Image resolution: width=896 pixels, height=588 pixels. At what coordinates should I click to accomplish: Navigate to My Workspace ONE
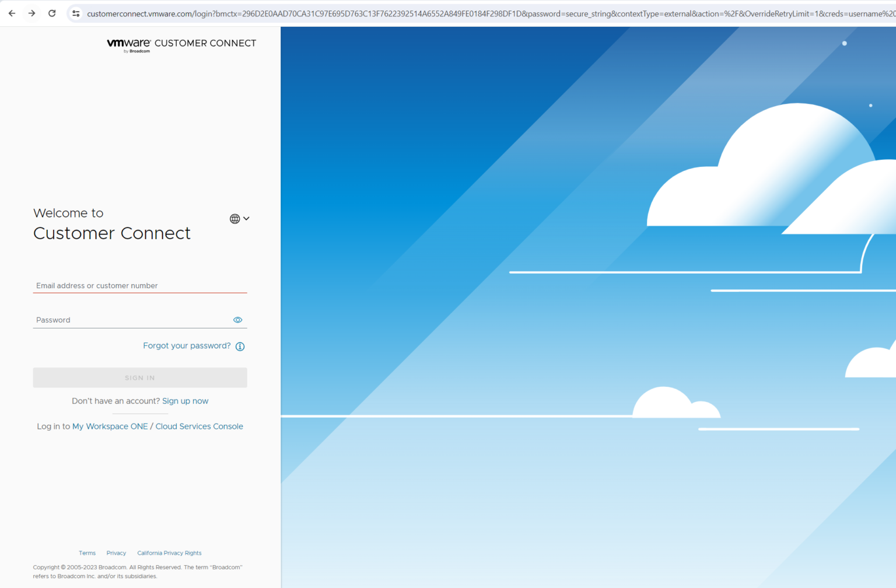pos(110,426)
